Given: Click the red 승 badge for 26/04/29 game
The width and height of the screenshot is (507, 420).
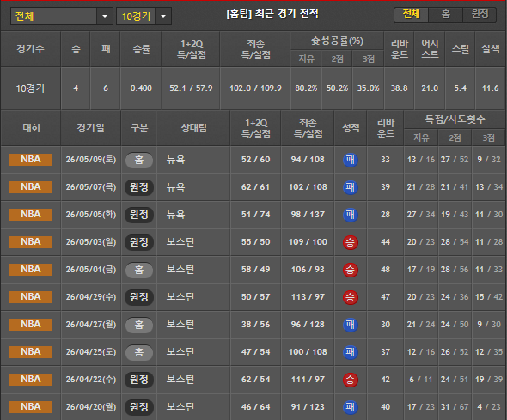Looking at the screenshot, I should click(x=351, y=297).
